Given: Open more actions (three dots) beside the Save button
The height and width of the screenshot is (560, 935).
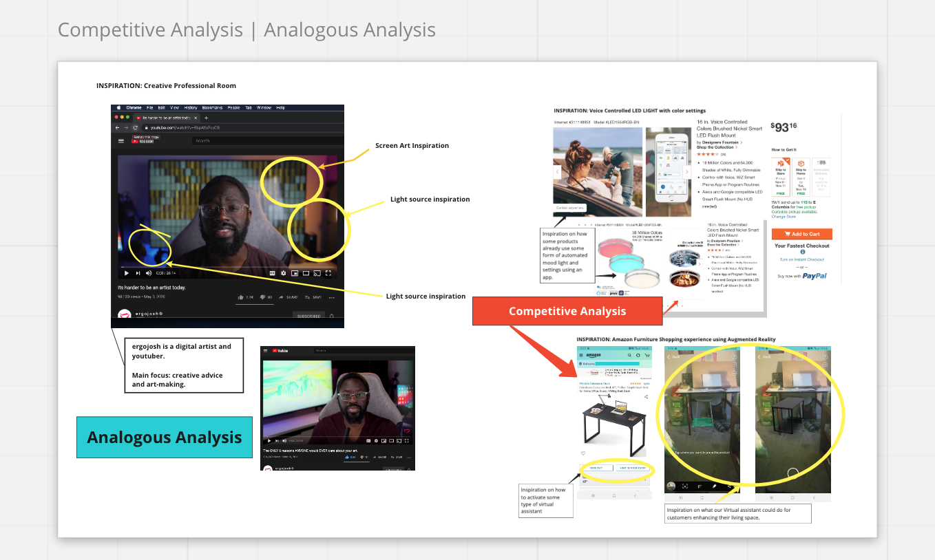Looking at the screenshot, I should pyautogui.click(x=332, y=297).
